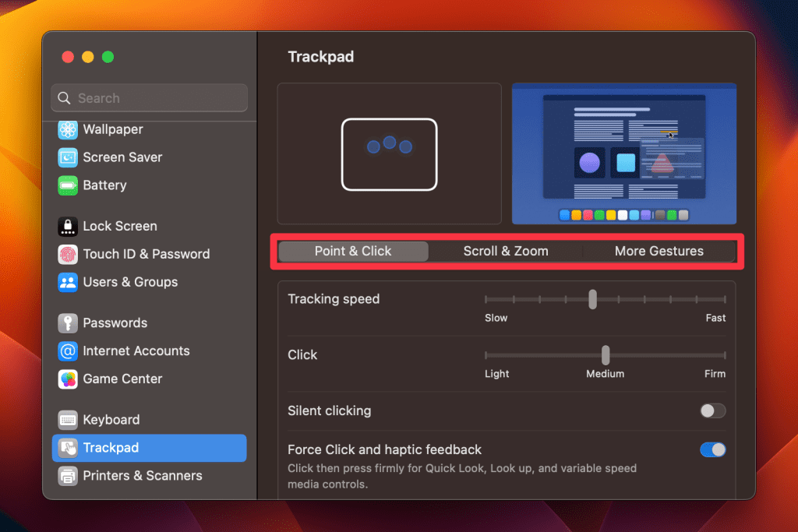
Task: Click the Screen Saver icon
Action: click(x=68, y=157)
